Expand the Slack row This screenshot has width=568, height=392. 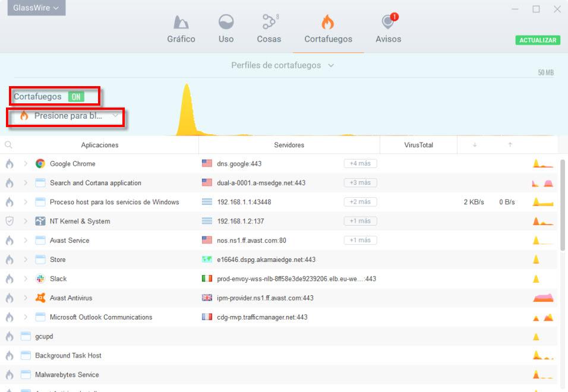(x=26, y=279)
